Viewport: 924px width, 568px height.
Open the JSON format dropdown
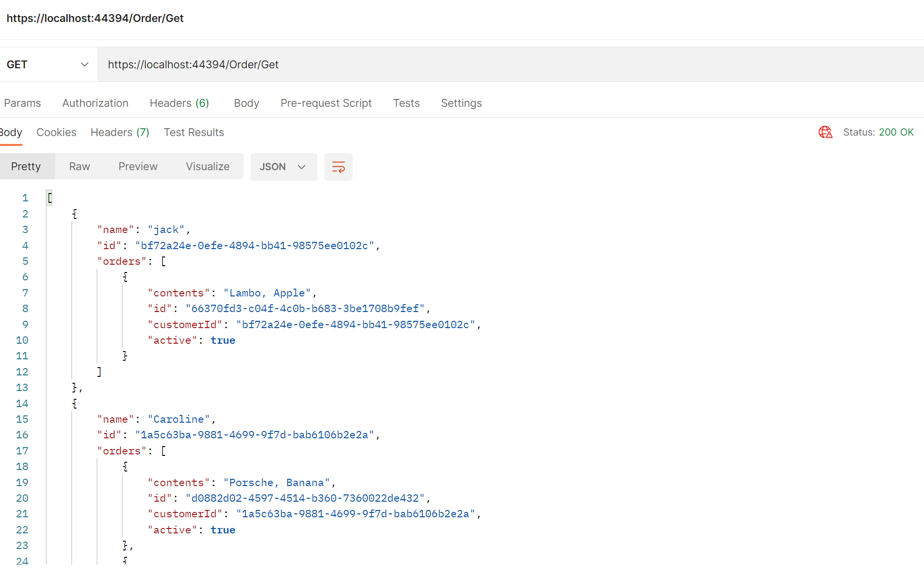[284, 167]
